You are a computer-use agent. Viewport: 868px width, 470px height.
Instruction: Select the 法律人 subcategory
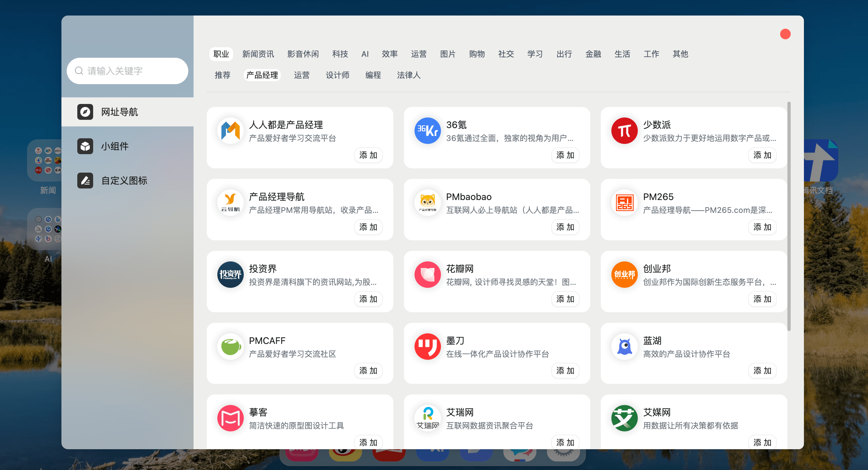[x=409, y=75]
